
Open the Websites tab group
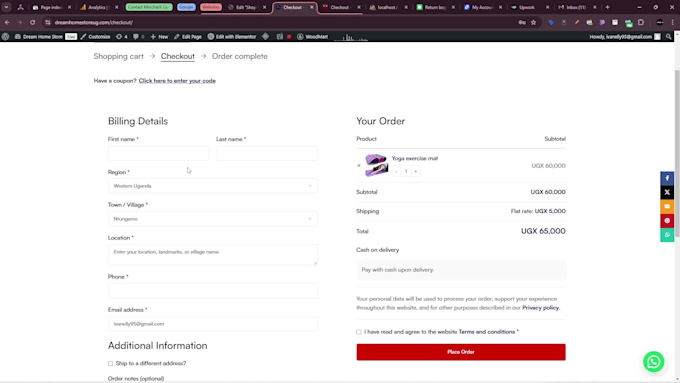click(211, 7)
